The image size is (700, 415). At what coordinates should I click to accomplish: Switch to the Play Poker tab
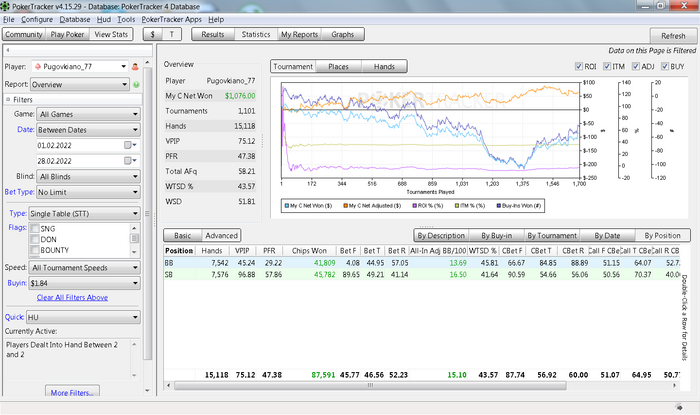[67, 34]
